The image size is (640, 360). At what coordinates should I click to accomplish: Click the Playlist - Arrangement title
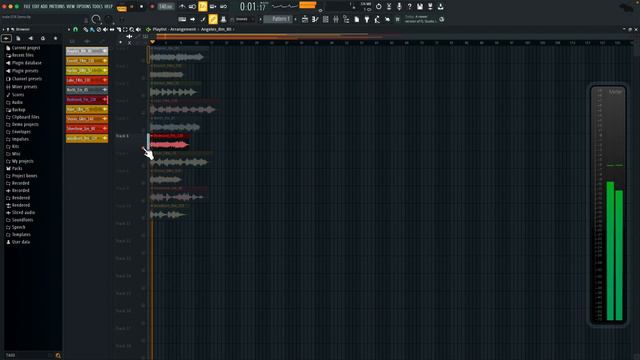(174, 29)
